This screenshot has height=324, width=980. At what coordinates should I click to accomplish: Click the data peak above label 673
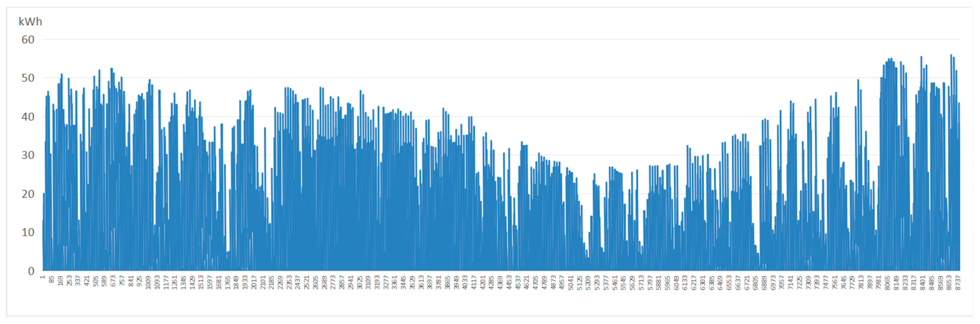tap(112, 69)
